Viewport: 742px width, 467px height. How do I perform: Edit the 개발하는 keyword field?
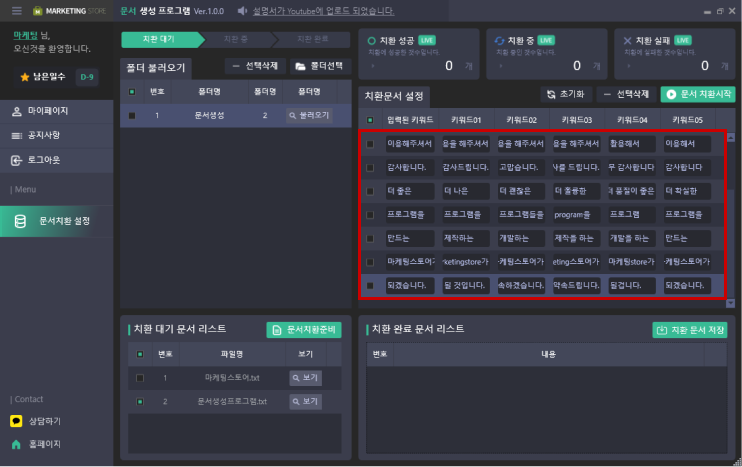coord(521,238)
